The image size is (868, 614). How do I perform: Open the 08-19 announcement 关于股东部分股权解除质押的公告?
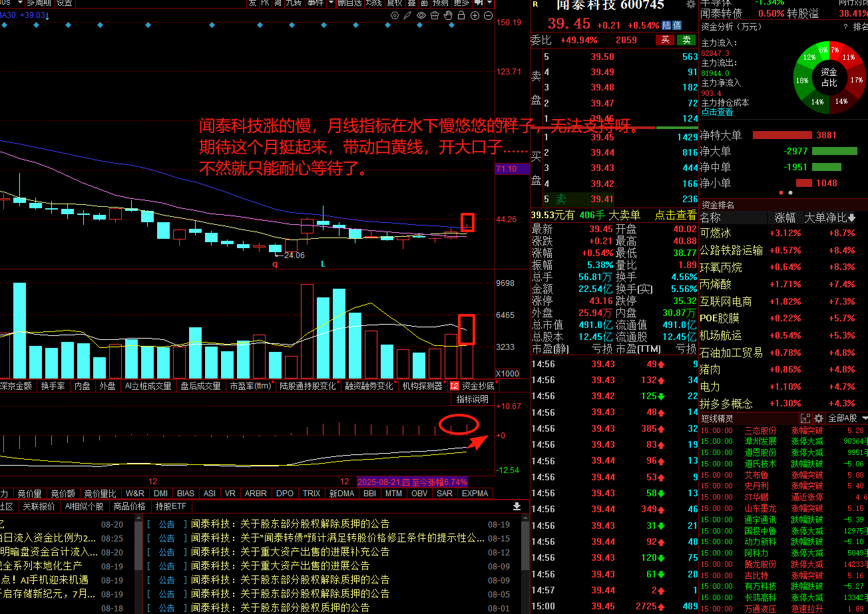pos(290,524)
